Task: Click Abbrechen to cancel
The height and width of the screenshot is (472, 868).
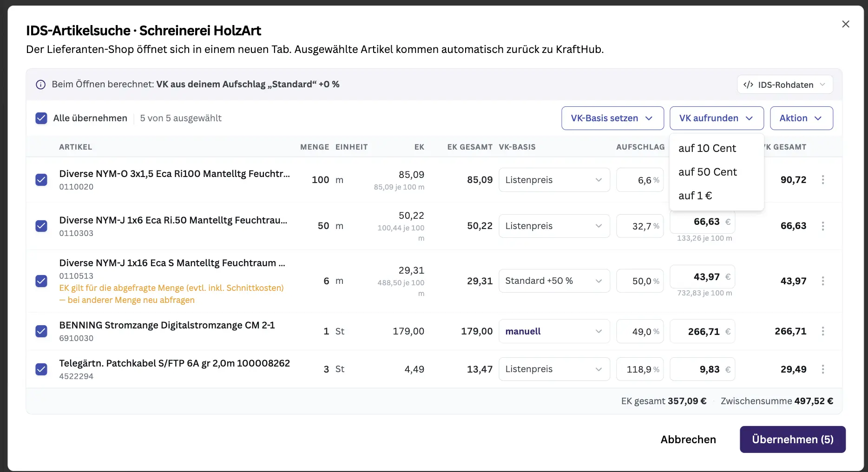Action: [688, 439]
